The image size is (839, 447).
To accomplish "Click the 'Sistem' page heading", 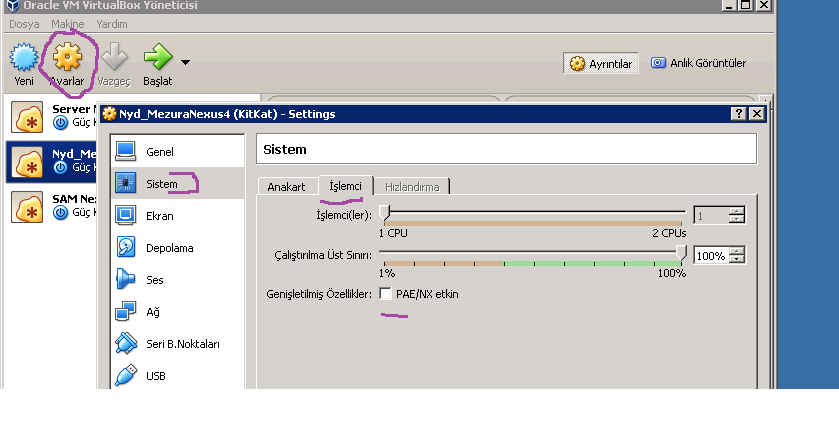I will click(x=285, y=149).
